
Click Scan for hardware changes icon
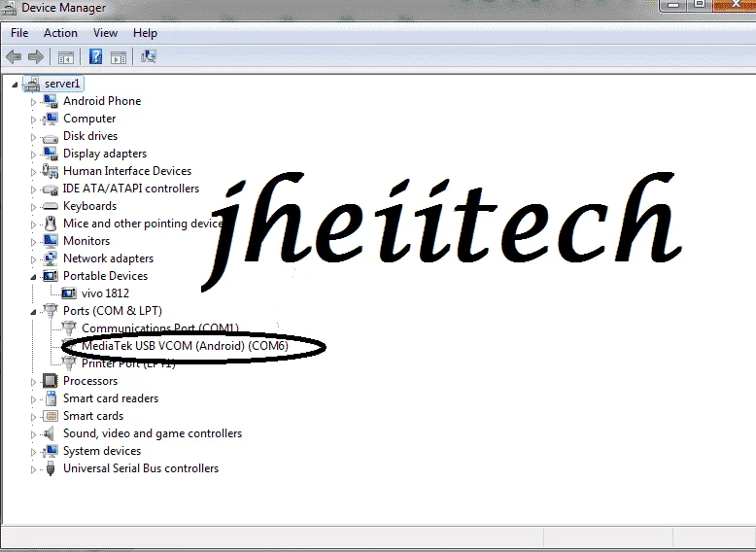pyautogui.click(x=149, y=57)
